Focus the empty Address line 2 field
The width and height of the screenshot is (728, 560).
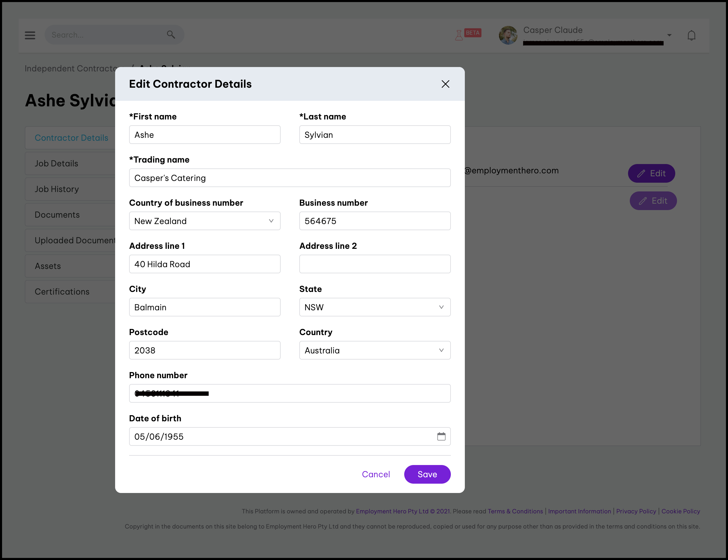(375, 264)
